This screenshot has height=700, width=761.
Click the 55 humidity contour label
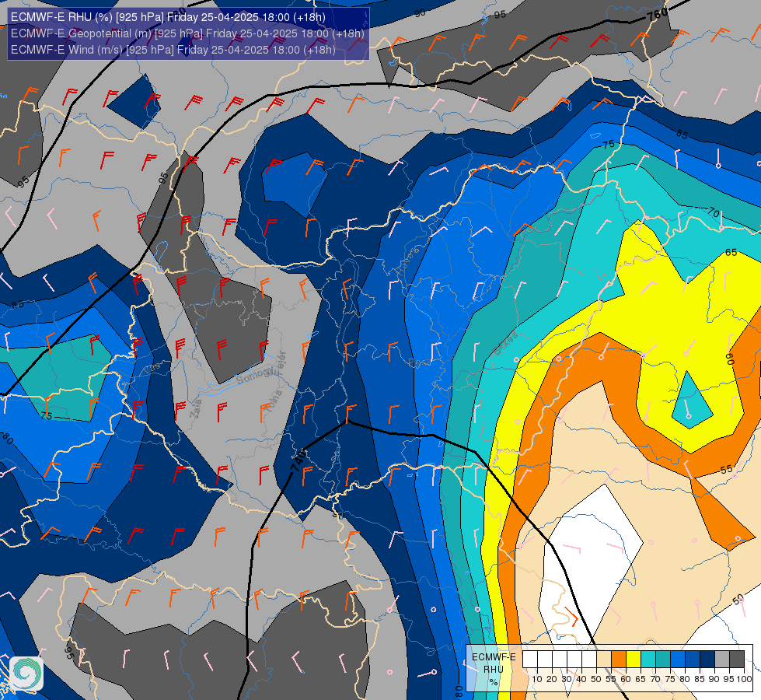point(726,470)
